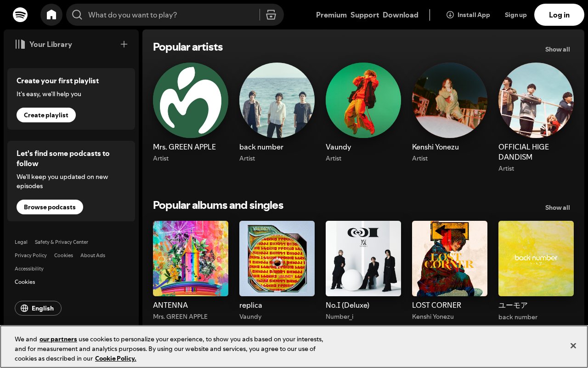The image size is (588, 368).
Task: Click Cookies link beside Privacy Policy
Action: click(x=63, y=255)
